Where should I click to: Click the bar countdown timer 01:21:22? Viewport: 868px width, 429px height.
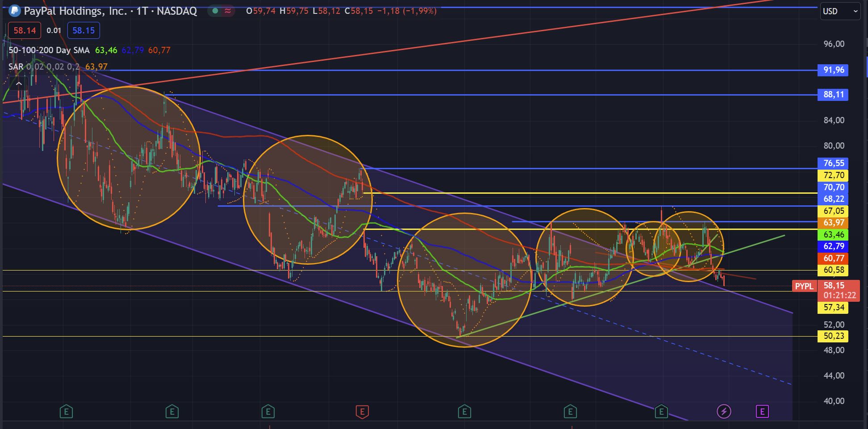(x=840, y=296)
